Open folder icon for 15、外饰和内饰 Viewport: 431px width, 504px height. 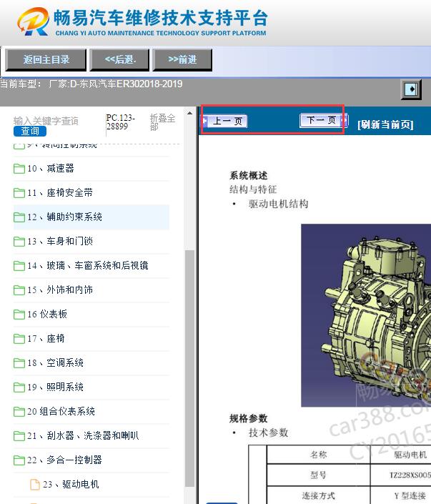point(19,290)
